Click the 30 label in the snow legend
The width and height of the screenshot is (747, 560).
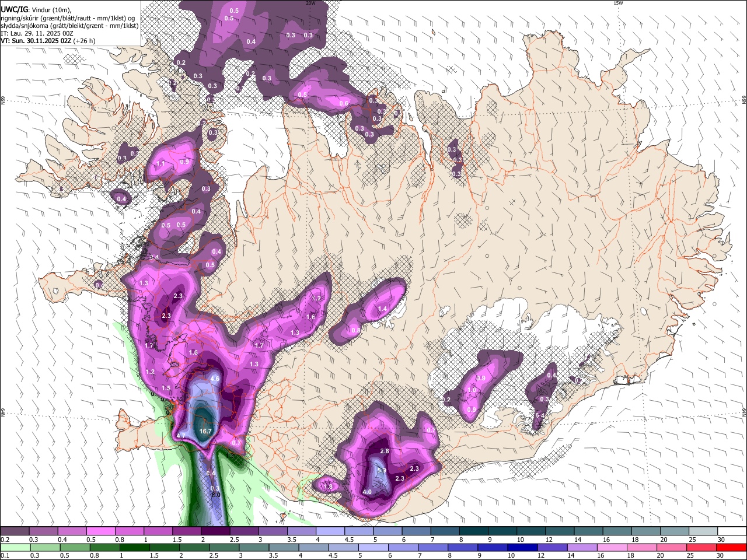tap(721, 540)
